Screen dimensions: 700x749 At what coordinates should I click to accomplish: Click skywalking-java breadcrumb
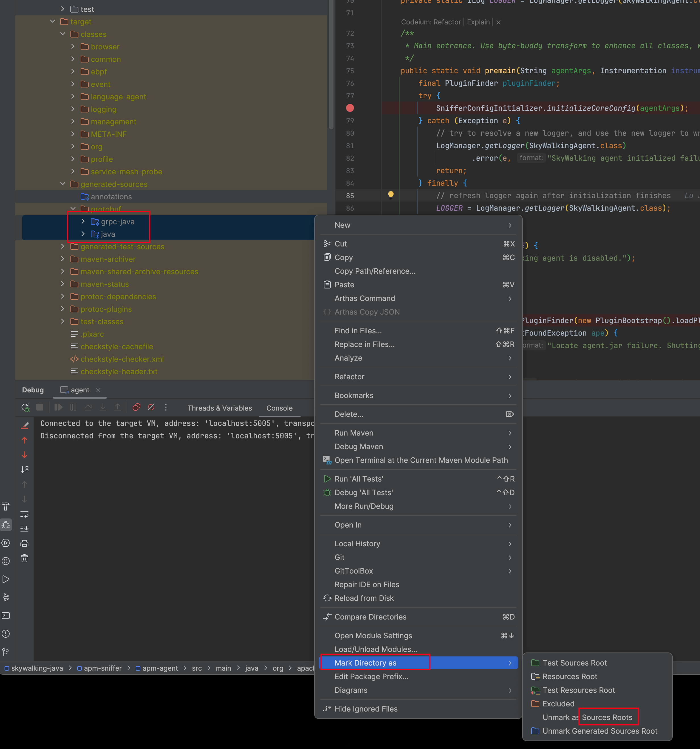(34, 668)
